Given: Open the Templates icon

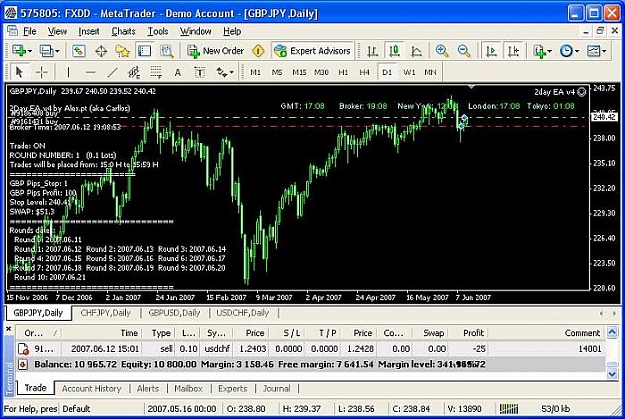Looking at the screenshot, I should (x=594, y=51).
